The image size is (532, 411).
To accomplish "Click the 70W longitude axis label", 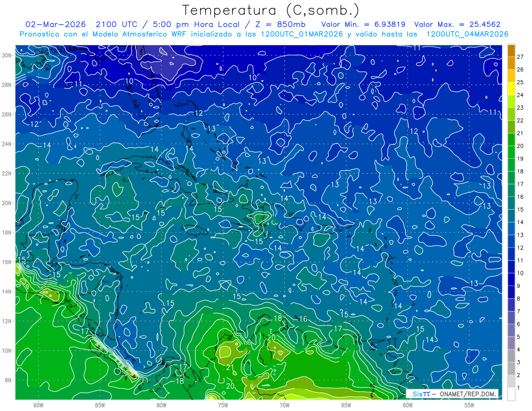I will point(285,405).
